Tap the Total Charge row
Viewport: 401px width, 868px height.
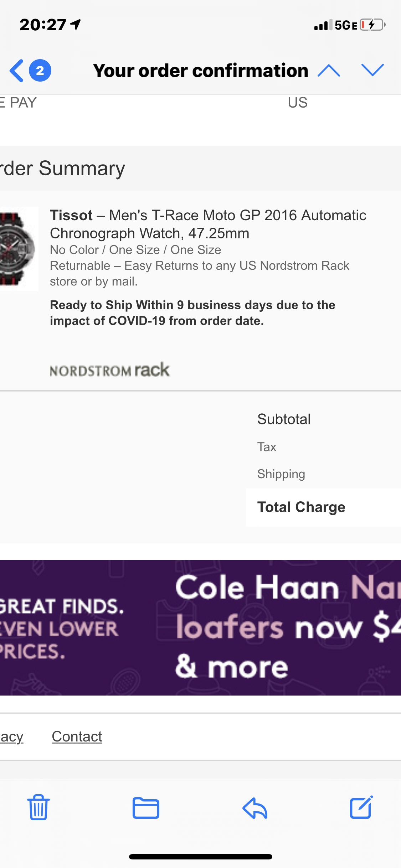click(x=301, y=506)
